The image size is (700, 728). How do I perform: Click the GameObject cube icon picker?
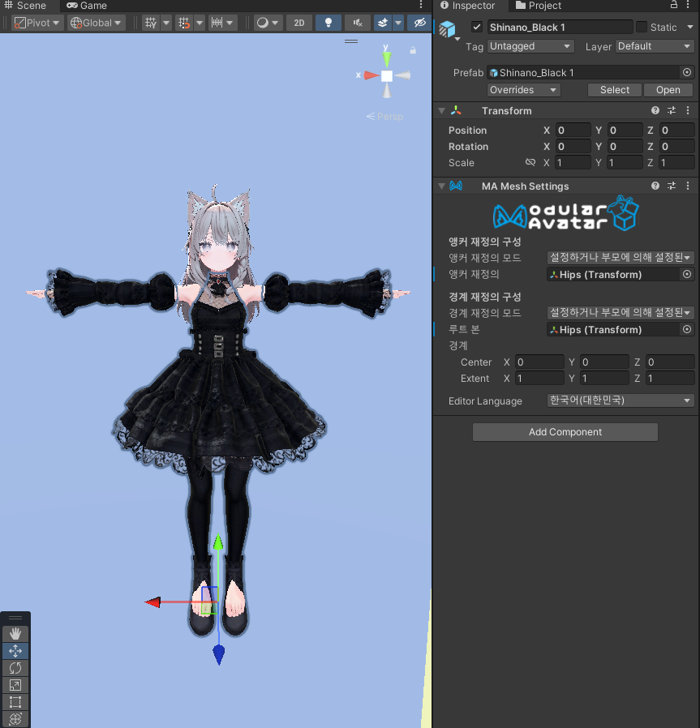pyautogui.click(x=447, y=30)
